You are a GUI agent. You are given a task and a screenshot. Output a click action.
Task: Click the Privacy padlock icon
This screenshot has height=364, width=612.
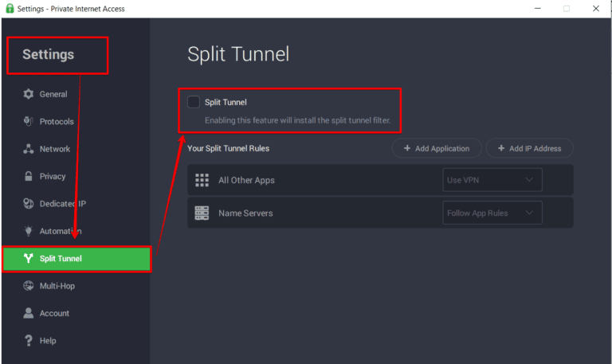tap(29, 176)
